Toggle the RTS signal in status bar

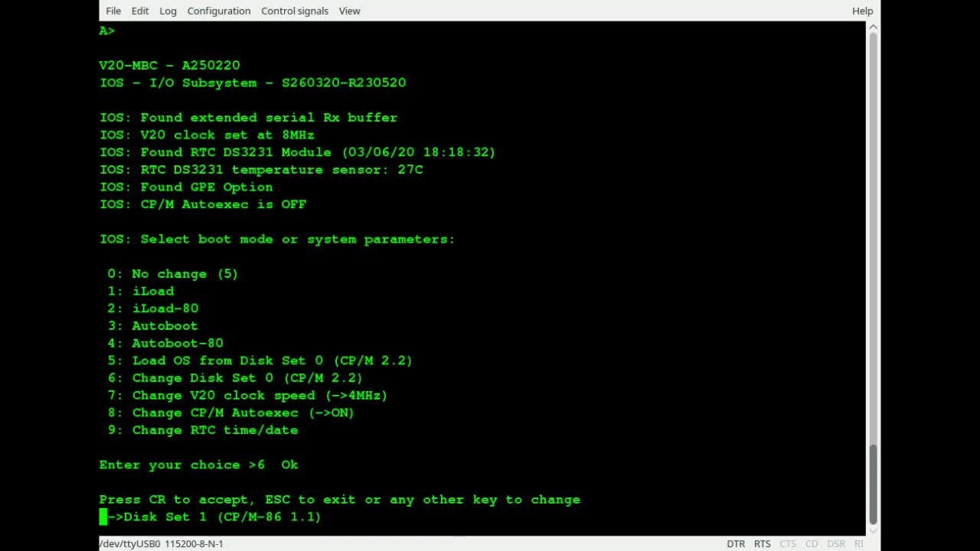(x=762, y=543)
